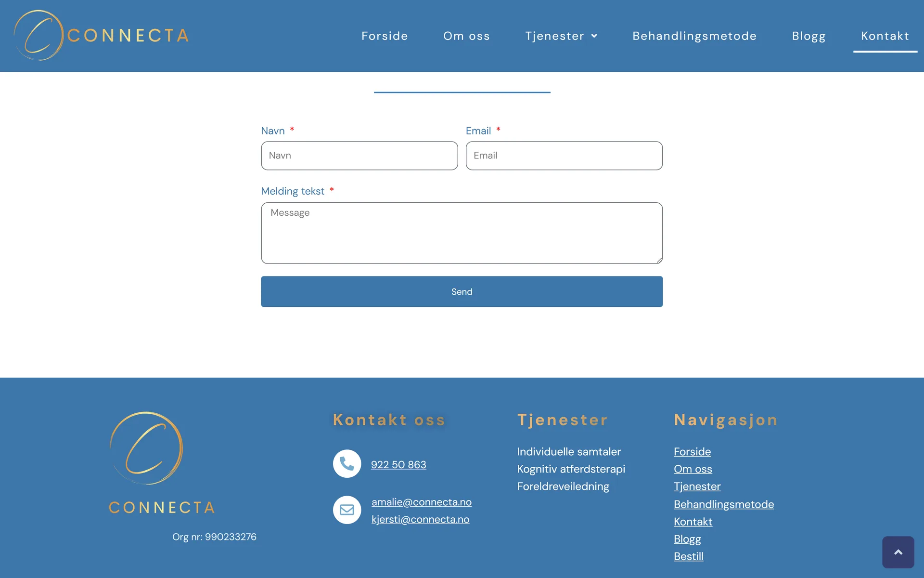Viewport: 924px width, 578px height.
Task: Open Behandlingsmetode in the top navigation
Action: click(x=694, y=36)
